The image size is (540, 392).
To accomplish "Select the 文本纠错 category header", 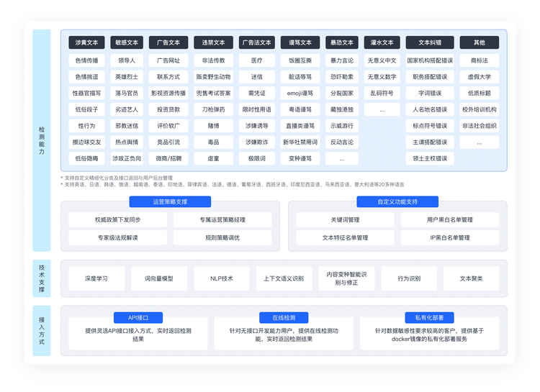I will click(430, 42).
